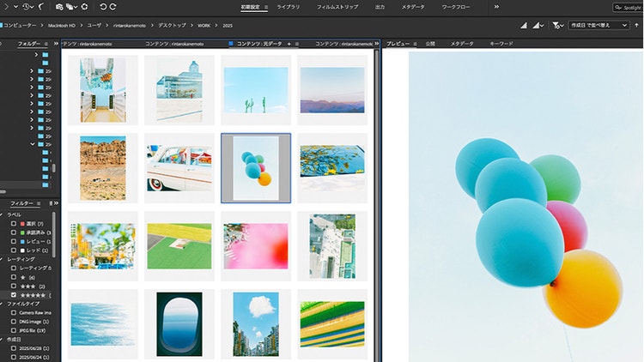
Task: Click the recent files clock icon
Action: point(27,7)
